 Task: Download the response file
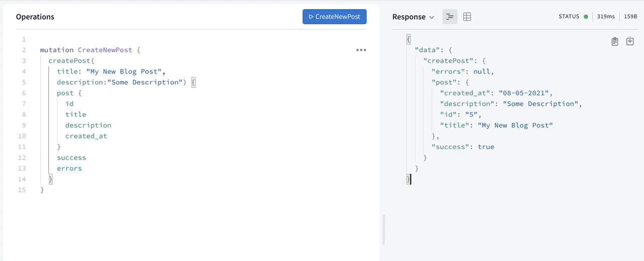[x=630, y=41]
